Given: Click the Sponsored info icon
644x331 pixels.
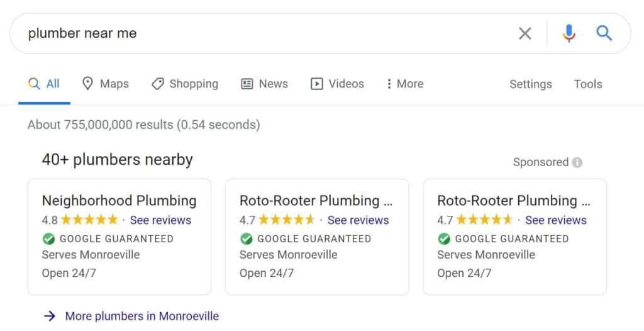Looking at the screenshot, I should tap(577, 162).
